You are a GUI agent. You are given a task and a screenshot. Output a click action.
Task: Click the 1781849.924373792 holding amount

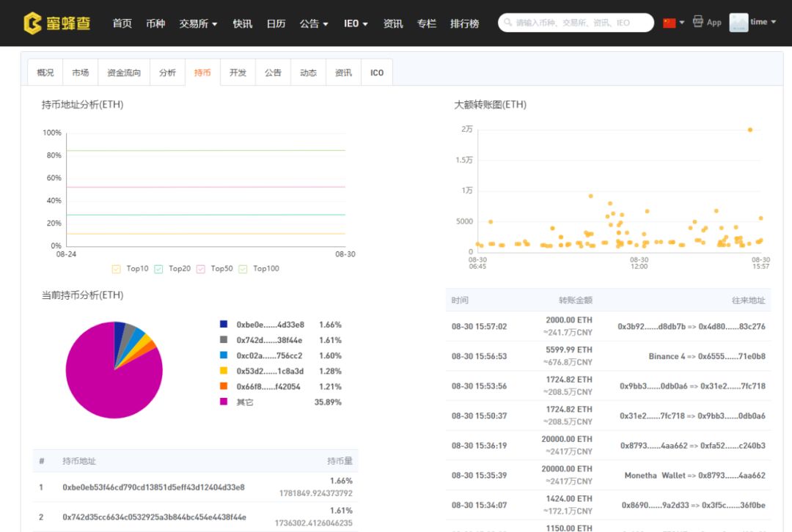315,493
